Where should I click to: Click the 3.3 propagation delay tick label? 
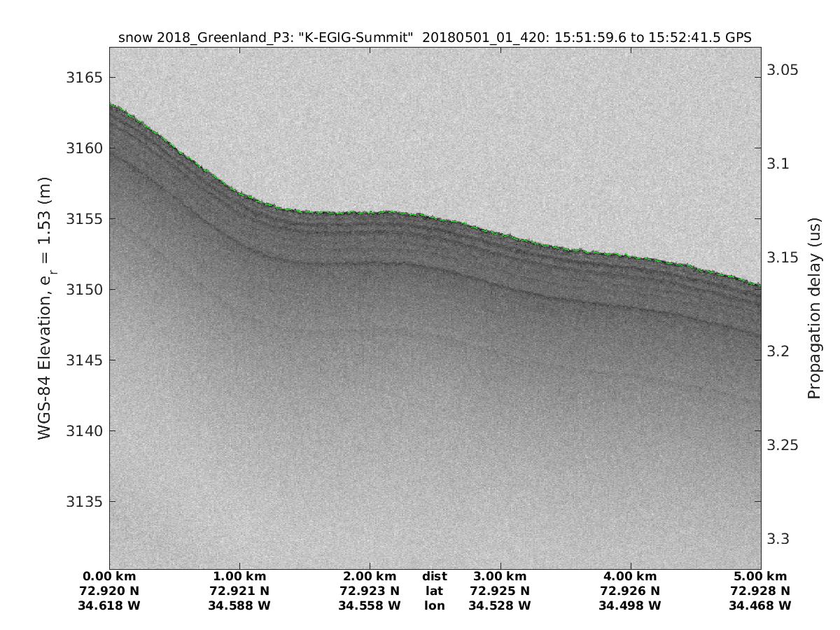tap(778, 539)
